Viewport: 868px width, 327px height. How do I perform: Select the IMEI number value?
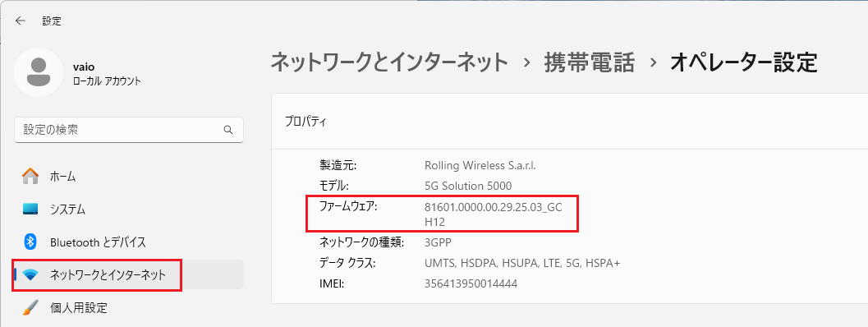pos(471,283)
